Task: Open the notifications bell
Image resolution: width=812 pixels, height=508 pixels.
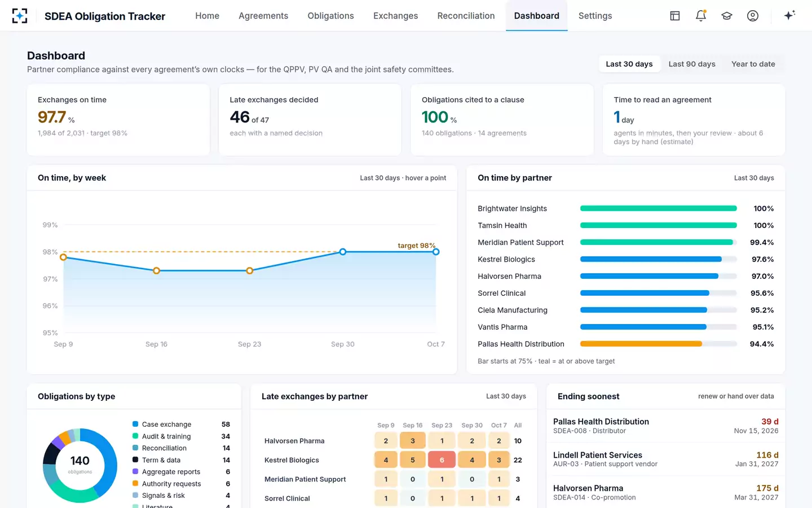Action: (701, 16)
